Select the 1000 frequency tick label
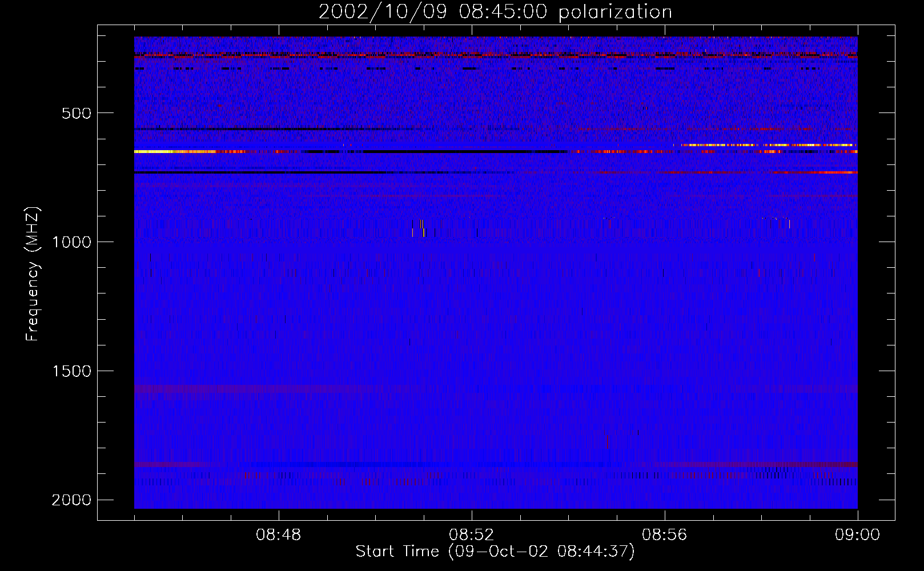924x571 pixels. [x=71, y=242]
